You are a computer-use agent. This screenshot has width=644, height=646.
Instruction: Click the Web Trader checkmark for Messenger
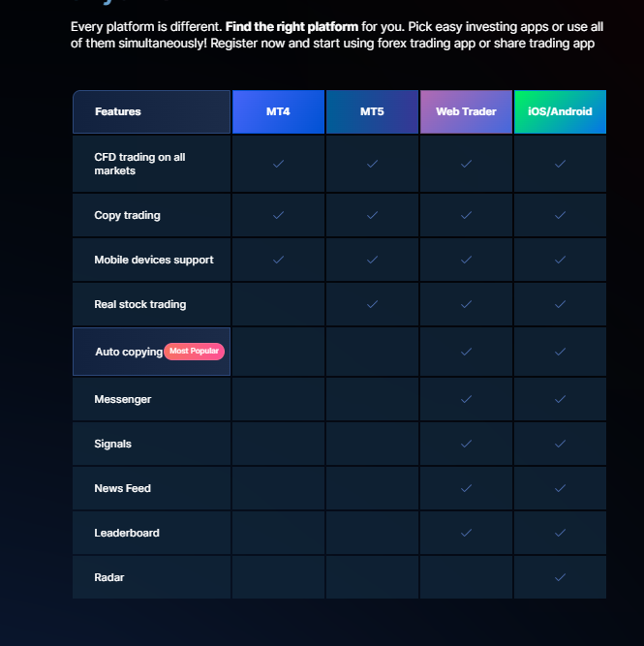tap(466, 399)
